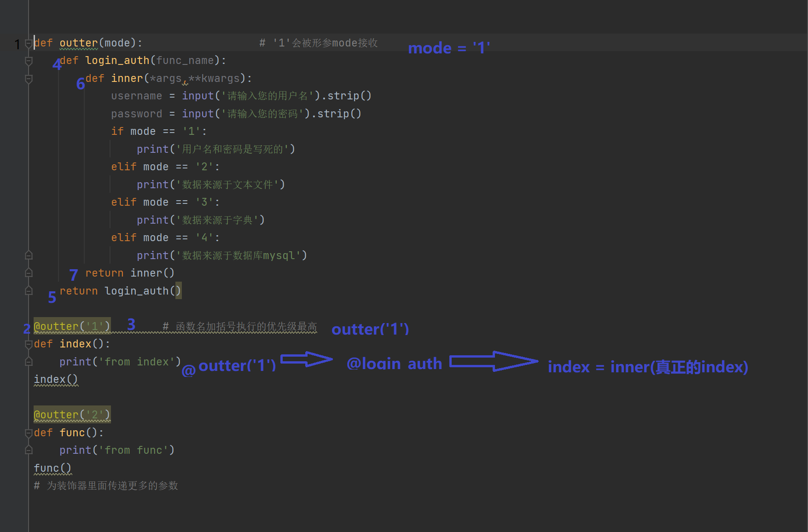
Task: Click the func_name parameter
Action: coord(185,61)
